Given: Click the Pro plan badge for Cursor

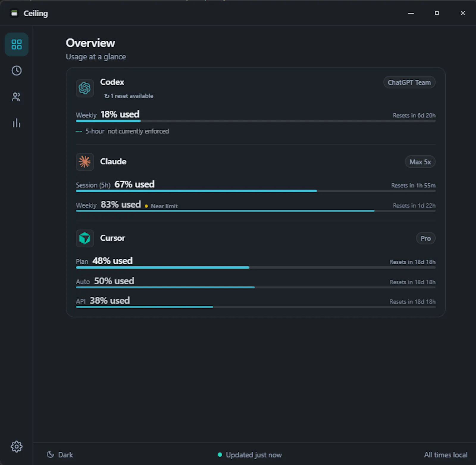Looking at the screenshot, I should (426, 238).
